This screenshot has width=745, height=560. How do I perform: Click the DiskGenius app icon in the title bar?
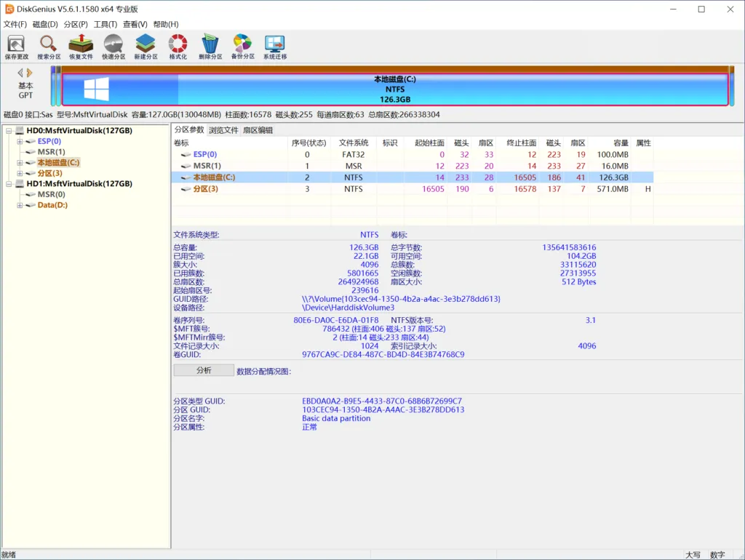[9, 9]
